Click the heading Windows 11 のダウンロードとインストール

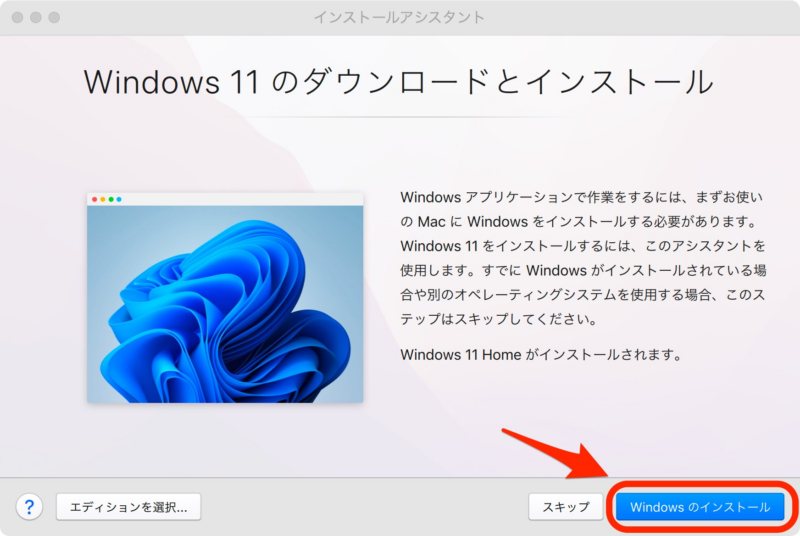398,82
